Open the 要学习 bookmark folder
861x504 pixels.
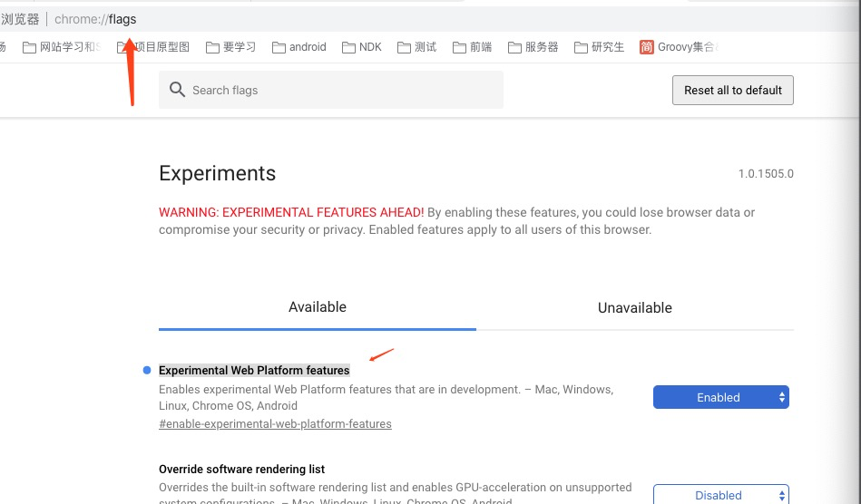coord(231,47)
